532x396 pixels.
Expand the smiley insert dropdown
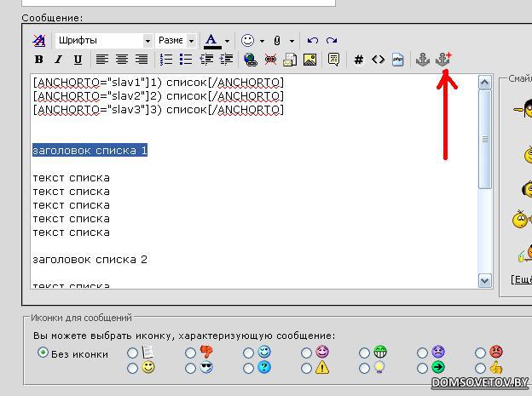262,41
